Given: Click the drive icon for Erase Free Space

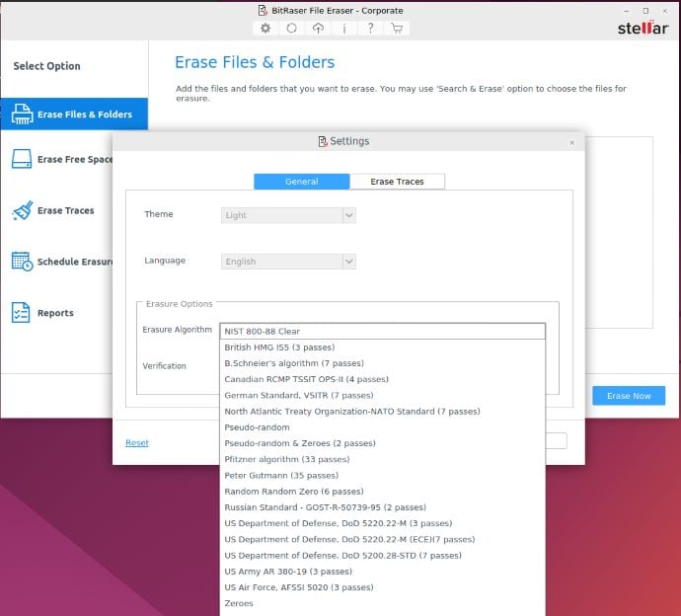Looking at the screenshot, I should (x=22, y=159).
